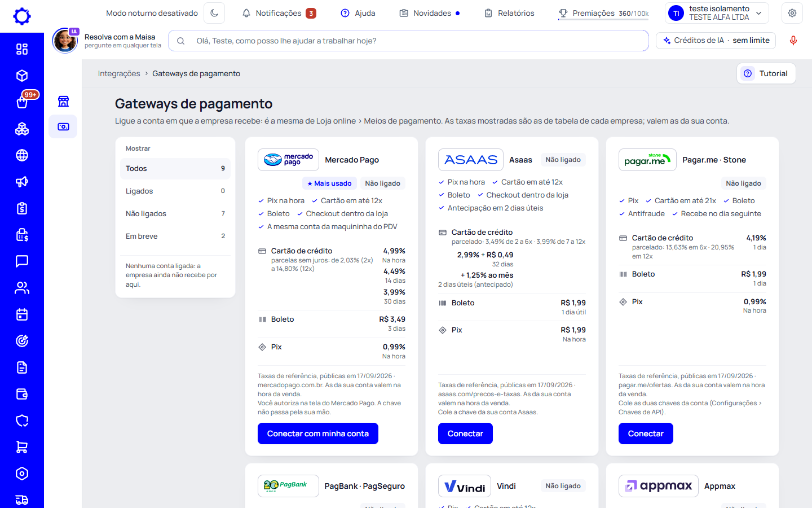Click the Mais usado badge
The image size is (812, 508).
point(329,183)
